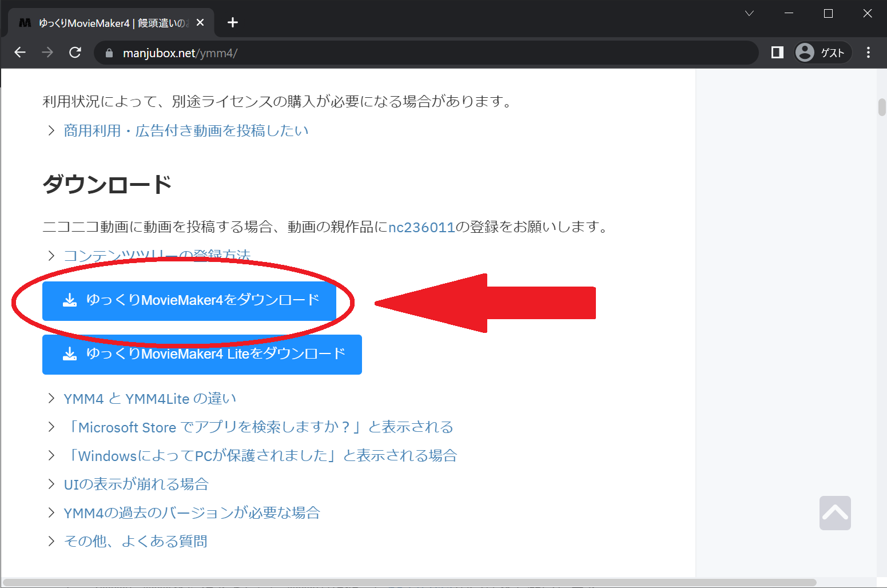This screenshot has width=887, height=588.
Task: Click the vertical scrollbar thumb
Action: (x=882, y=108)
